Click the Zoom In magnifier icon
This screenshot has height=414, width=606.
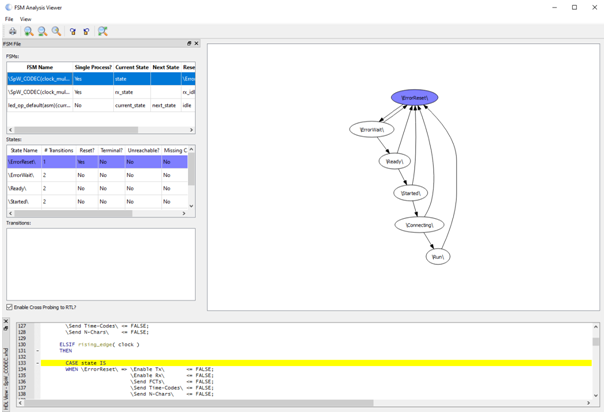[28, 31]
